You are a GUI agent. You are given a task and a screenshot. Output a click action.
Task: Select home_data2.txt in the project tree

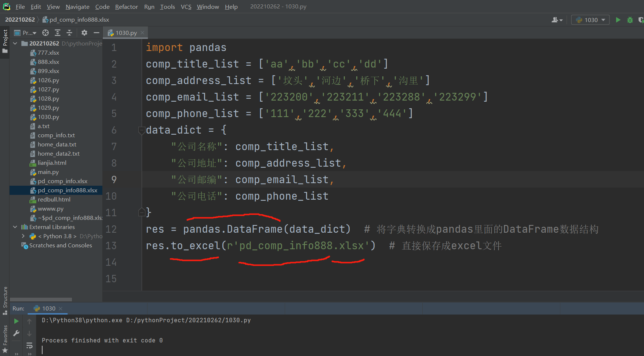pyautogui.click(x=58, y=153)
